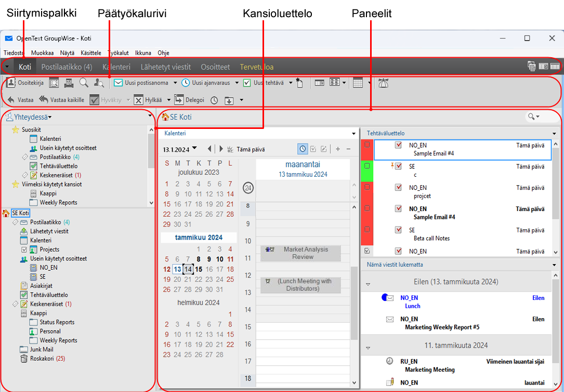This screenshot has width=564, height=392.
Task: Open the Tehtäväluettelo panel dropdown menu
Action: 554,134
